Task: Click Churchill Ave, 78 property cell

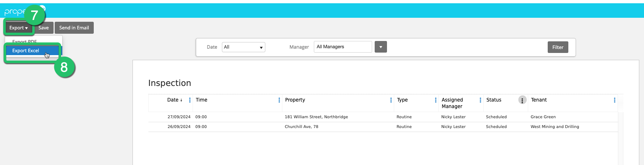Action: (x=302, y=127)
